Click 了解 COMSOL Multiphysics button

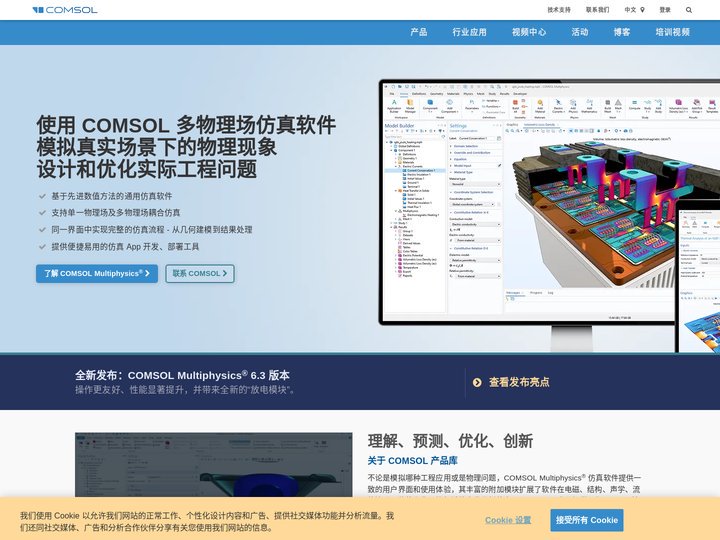(x=97, y=274)
